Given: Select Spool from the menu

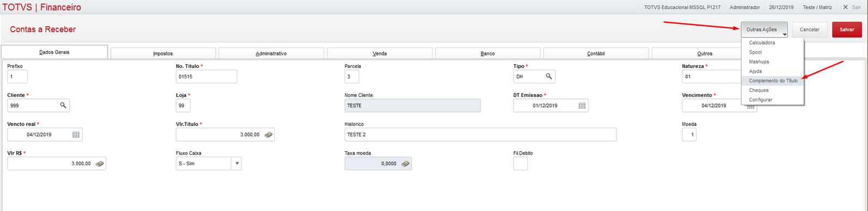Looking at the screenshot, I should point(755,52).
